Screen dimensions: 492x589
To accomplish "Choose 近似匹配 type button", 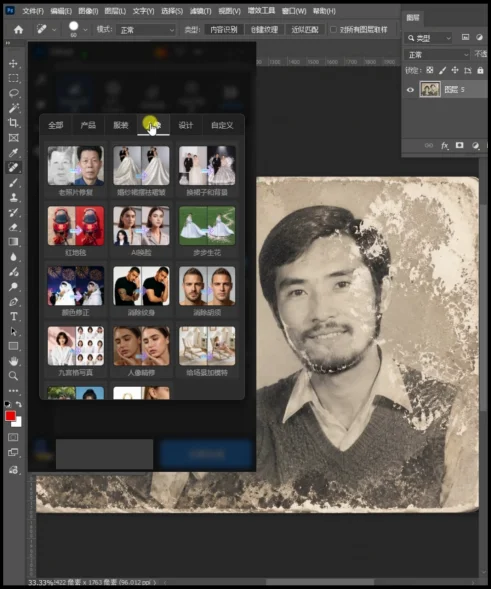I will pyautogui.click(x=305, y=29).
